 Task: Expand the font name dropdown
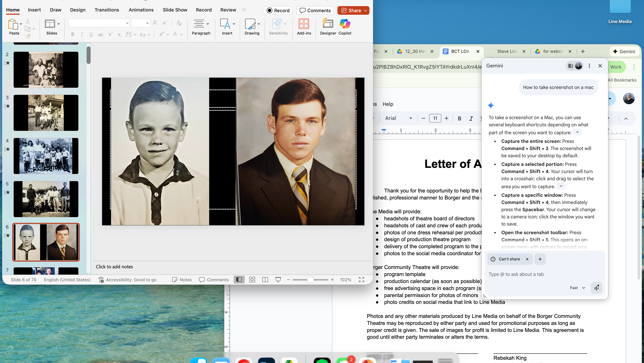coord(127,23)
